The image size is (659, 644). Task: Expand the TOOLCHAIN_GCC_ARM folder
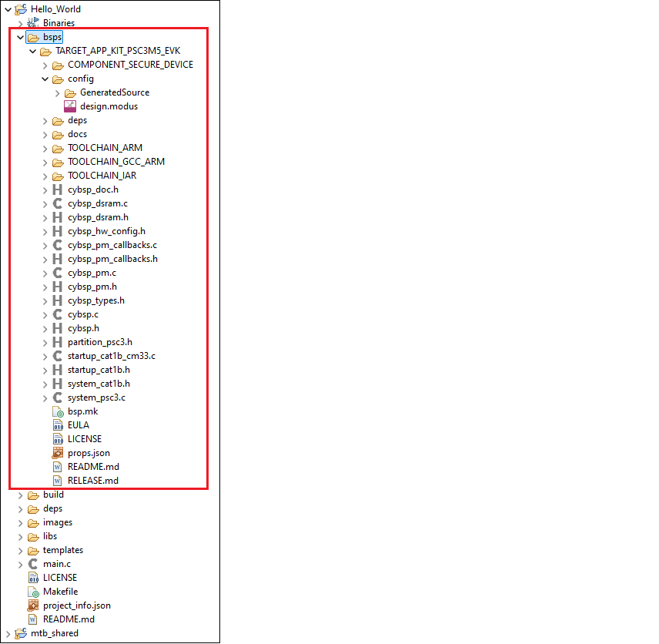(45, 162)
